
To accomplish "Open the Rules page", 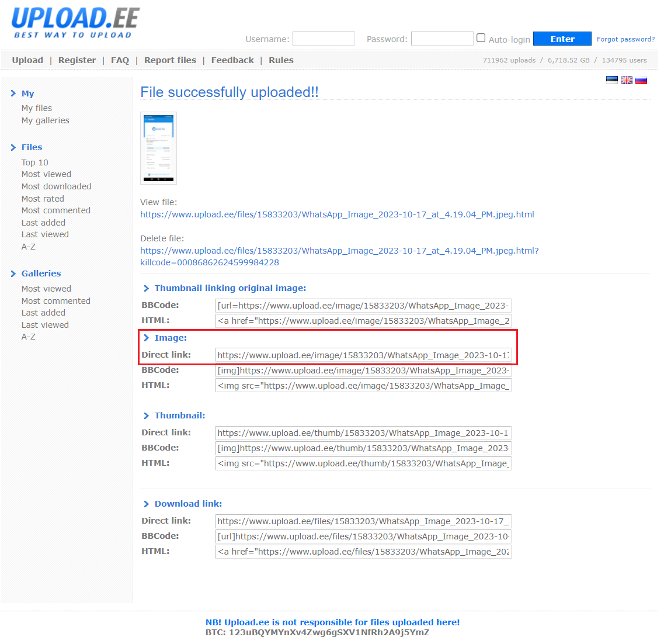I will point(281,60).
